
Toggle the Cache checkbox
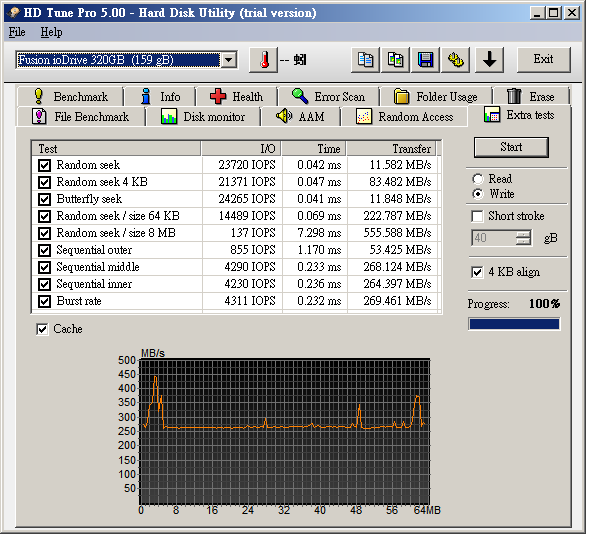coord(42,329)
